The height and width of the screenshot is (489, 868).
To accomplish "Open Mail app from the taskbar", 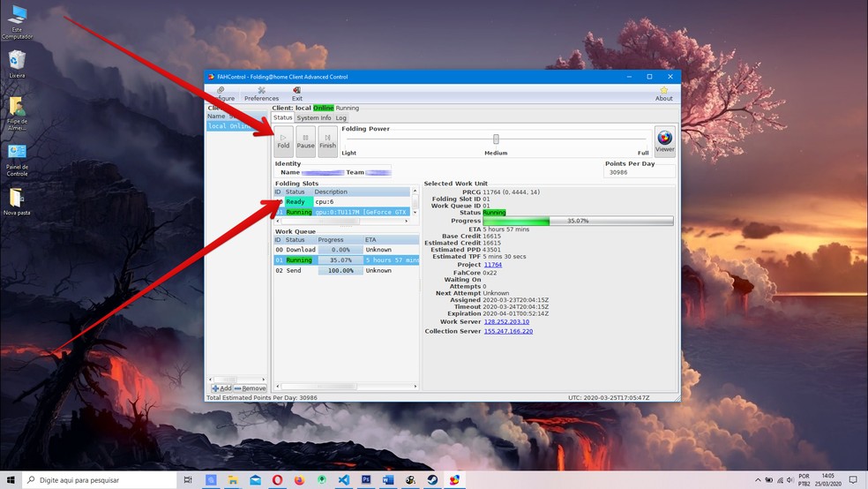I will (255, 480).
